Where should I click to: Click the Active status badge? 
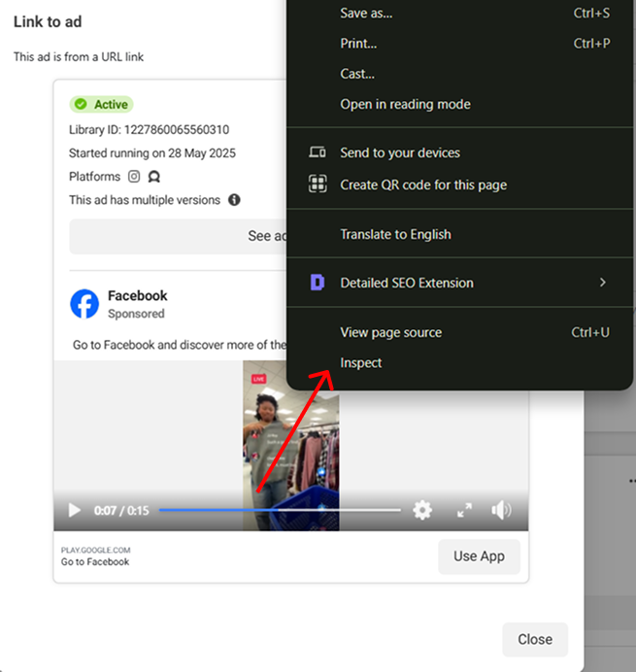pos(101,104)
